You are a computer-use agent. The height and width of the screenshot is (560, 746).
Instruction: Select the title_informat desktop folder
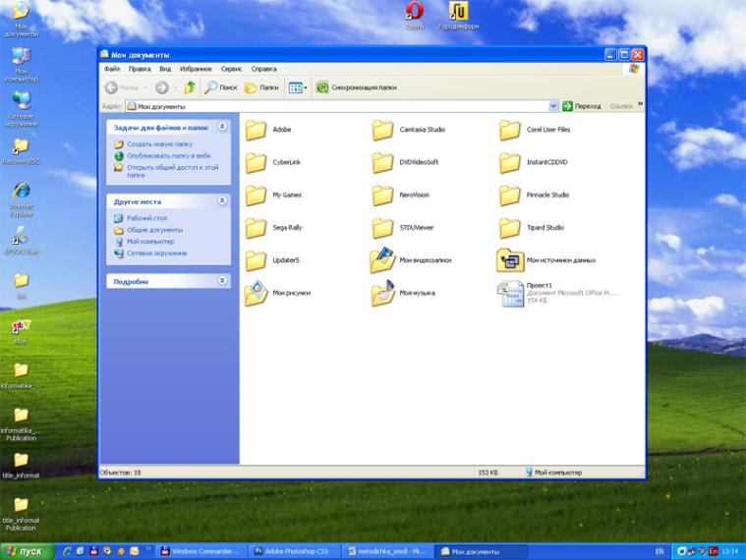click(x=21, y=466)
